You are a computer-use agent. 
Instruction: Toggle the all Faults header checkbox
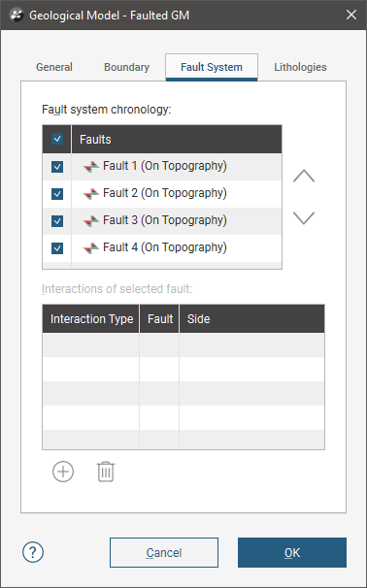click(x=57, y=139)
